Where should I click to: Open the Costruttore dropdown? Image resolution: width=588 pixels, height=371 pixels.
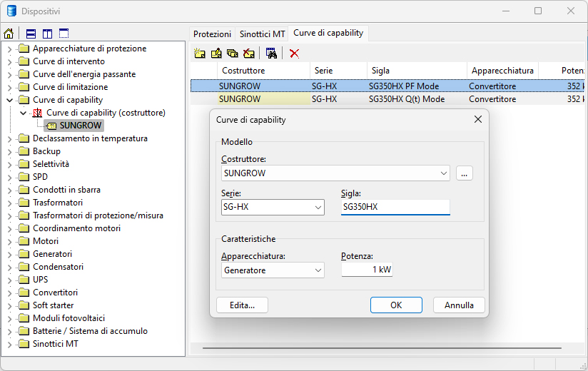tap(444, 173)
